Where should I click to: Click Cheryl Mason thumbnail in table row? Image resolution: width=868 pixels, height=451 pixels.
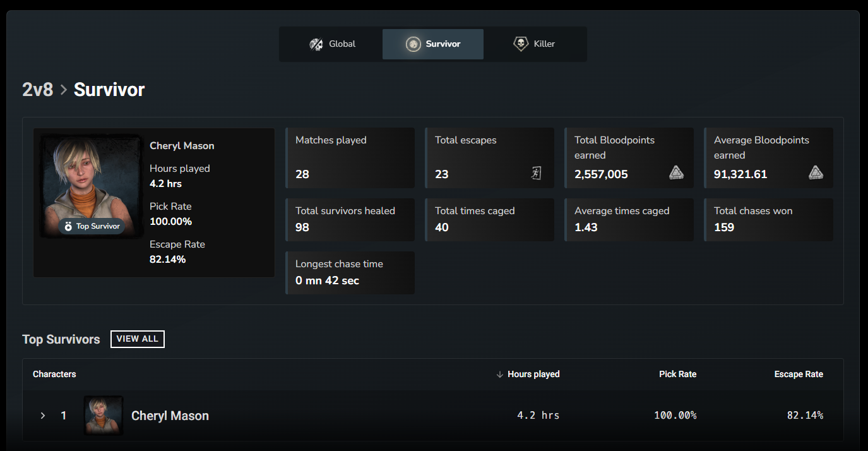click(104, 416)
